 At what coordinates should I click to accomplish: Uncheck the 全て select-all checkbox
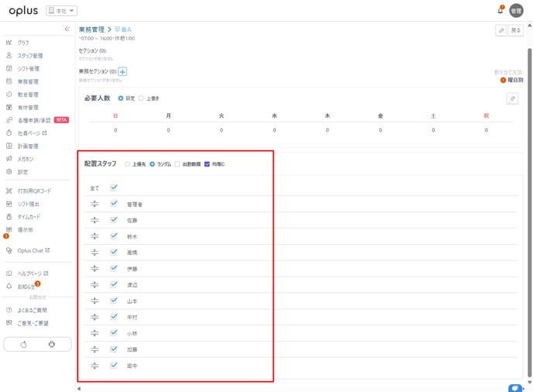pos(114,187)
